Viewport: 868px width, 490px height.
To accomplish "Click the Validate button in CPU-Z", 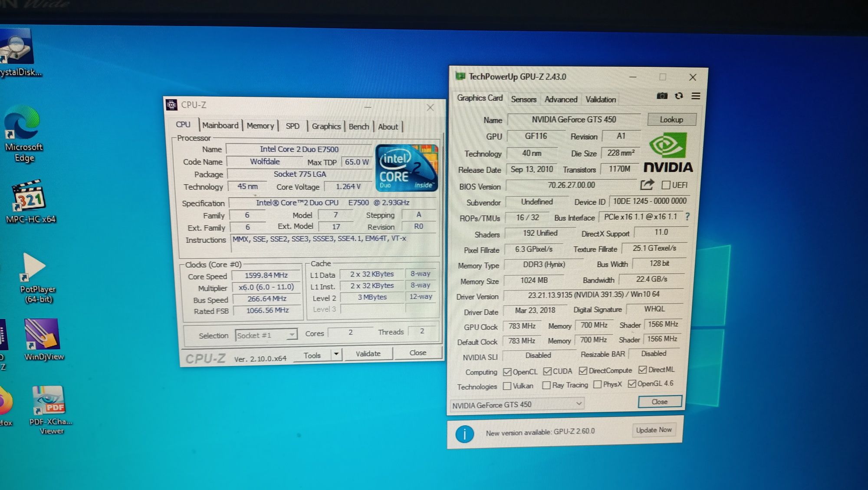I will 368,354.
